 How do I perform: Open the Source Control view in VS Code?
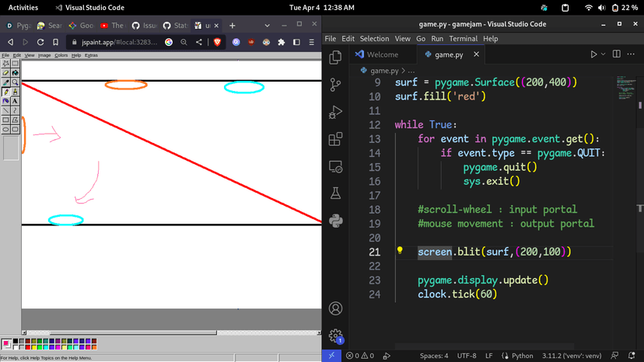pyautogui.click(x=336, y=85)
